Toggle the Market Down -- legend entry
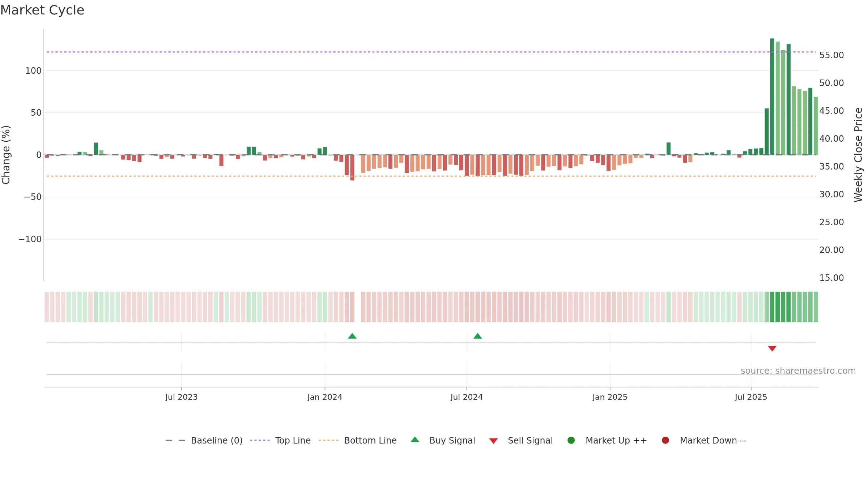 703,440
